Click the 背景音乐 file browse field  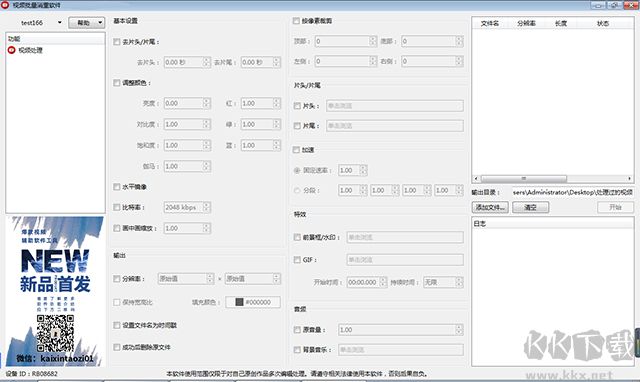tap(400, 350)
